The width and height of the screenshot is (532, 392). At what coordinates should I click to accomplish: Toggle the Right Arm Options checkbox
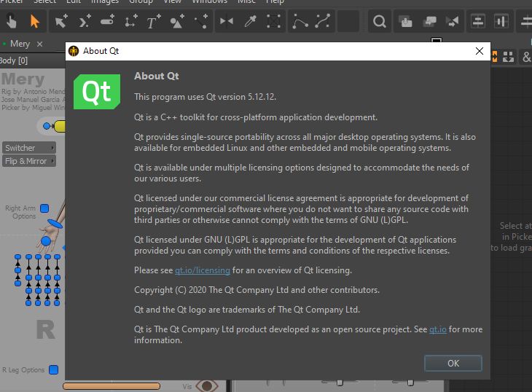(x=44, y=208)
